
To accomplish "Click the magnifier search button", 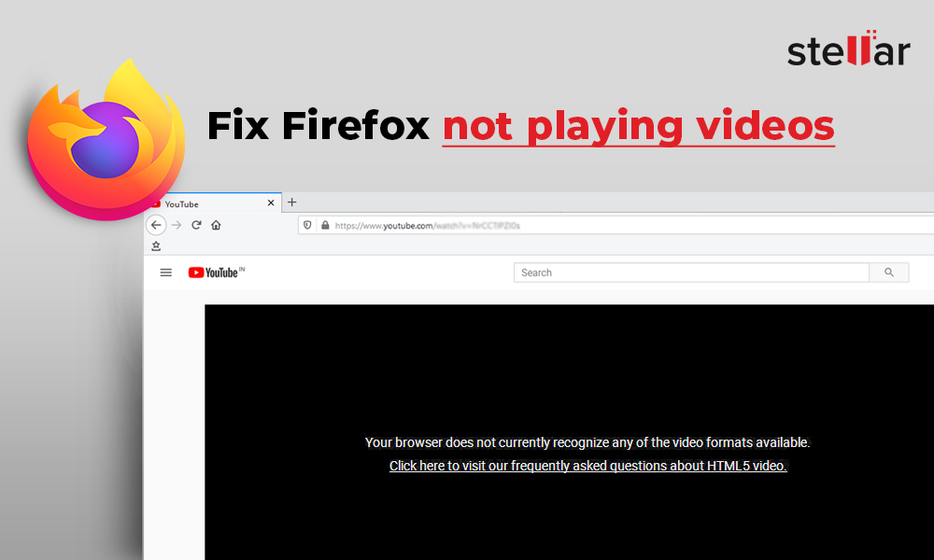I will click(x=889, y=273).
